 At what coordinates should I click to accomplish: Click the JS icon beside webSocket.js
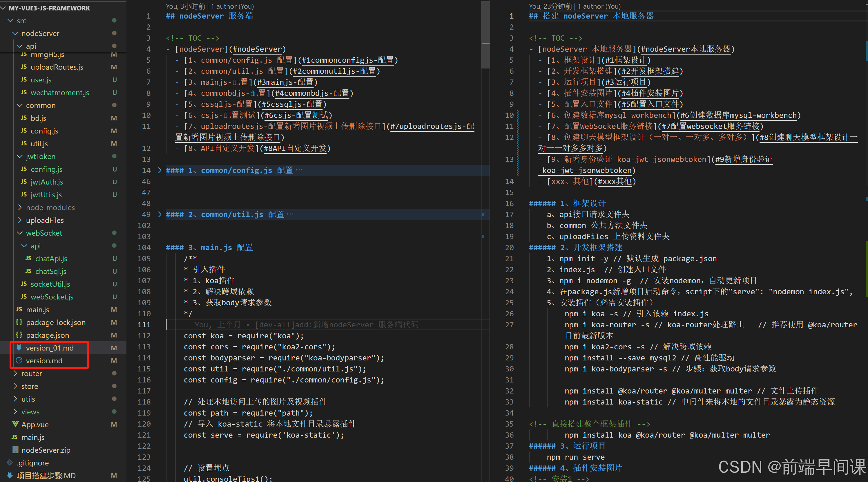pyautogui.click(x=23, y=296)
